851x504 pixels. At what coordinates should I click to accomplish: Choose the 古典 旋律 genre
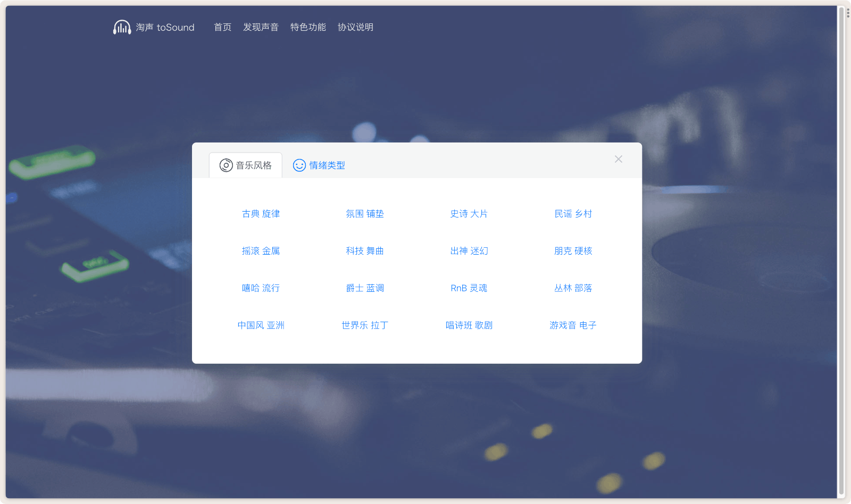pos(261,214)
